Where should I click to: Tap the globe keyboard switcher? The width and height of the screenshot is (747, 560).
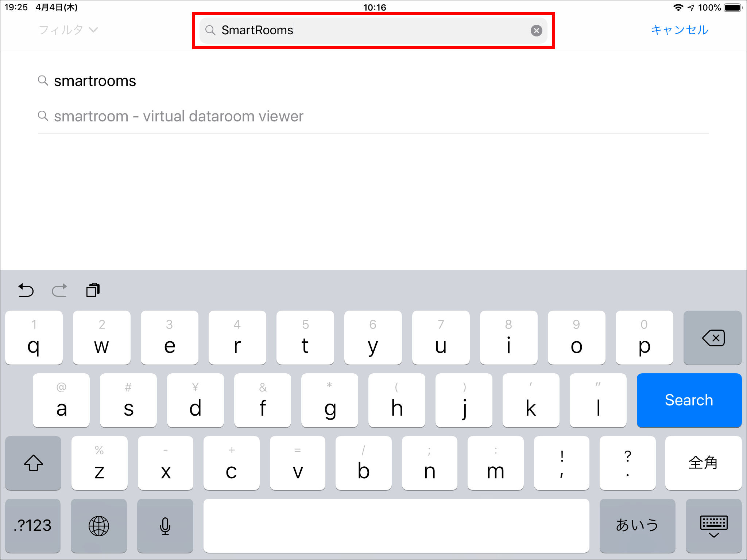[x=98, y=526]
